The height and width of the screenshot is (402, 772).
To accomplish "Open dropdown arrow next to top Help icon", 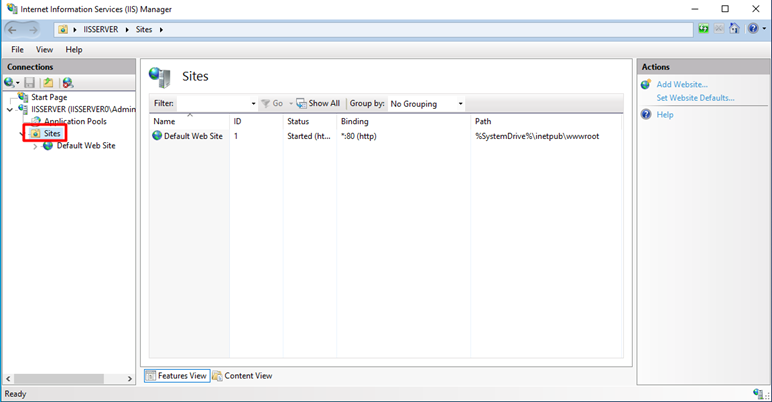I will click(764, 29).
